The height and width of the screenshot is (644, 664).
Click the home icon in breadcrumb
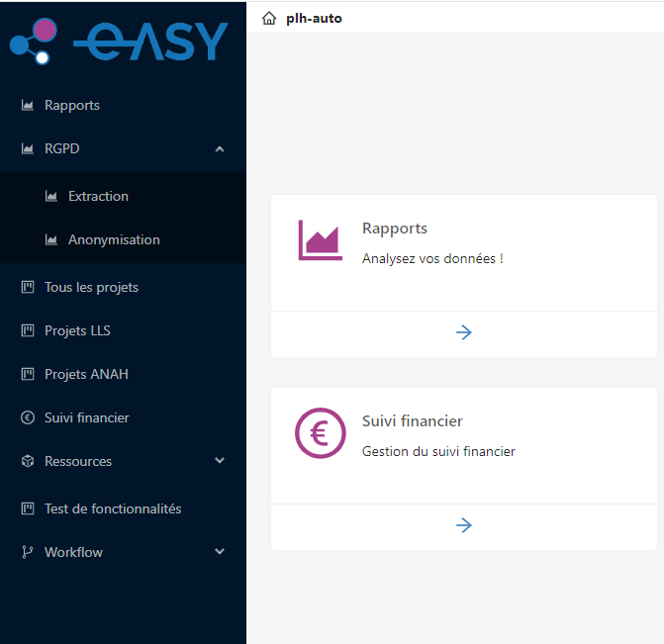(x=269, y=18)
